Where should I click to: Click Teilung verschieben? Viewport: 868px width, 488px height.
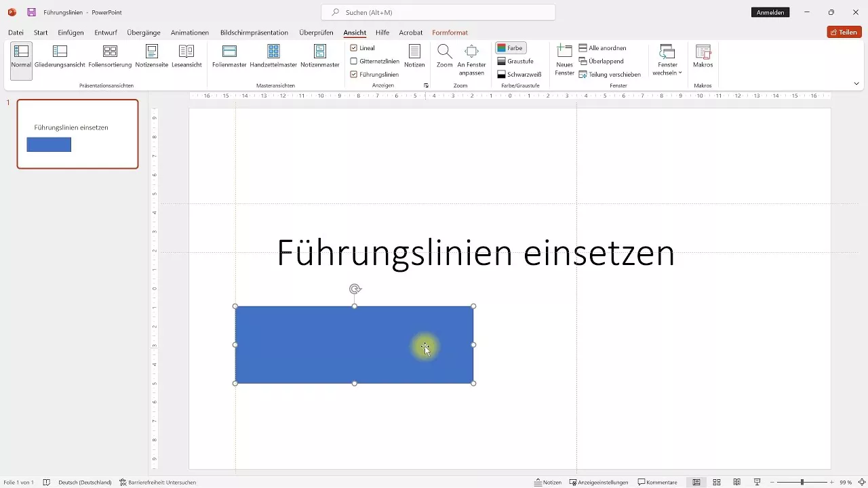(x=610, y=75)
